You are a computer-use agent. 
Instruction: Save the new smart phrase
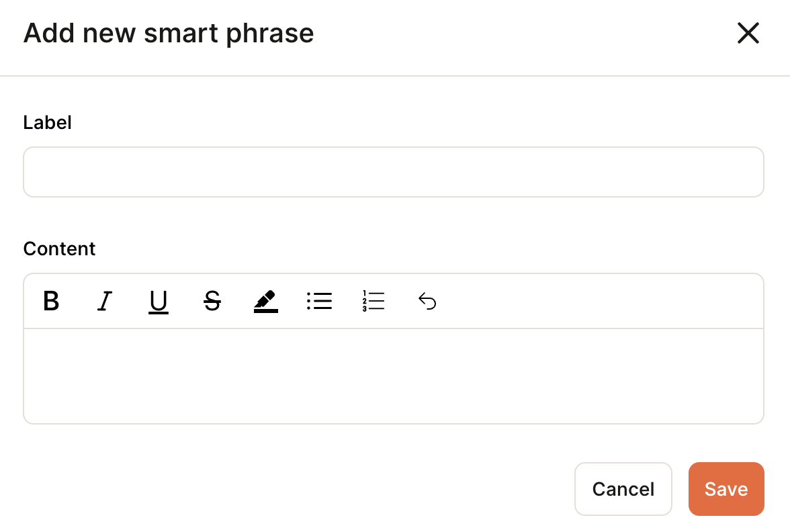[x=726, y=489]
